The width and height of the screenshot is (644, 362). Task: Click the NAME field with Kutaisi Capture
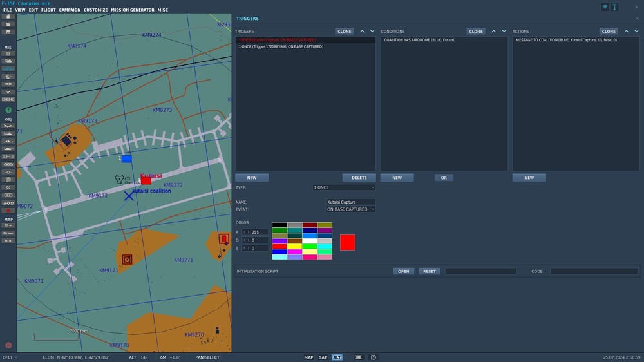350,202
